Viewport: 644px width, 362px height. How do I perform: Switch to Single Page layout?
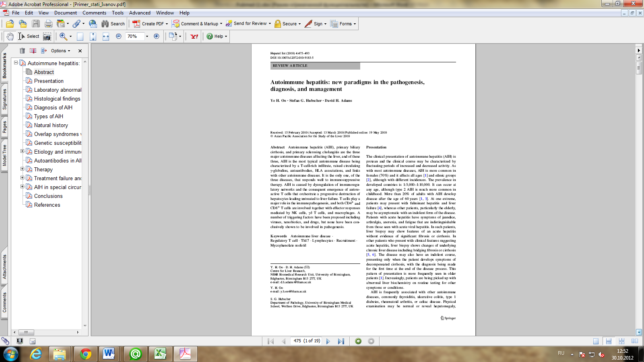[x=596, y=341]
